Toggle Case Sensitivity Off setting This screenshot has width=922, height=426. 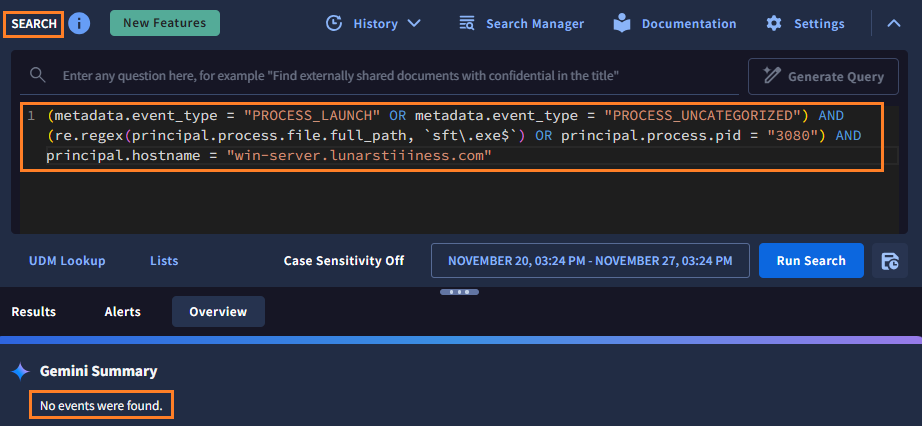(344, 260)
